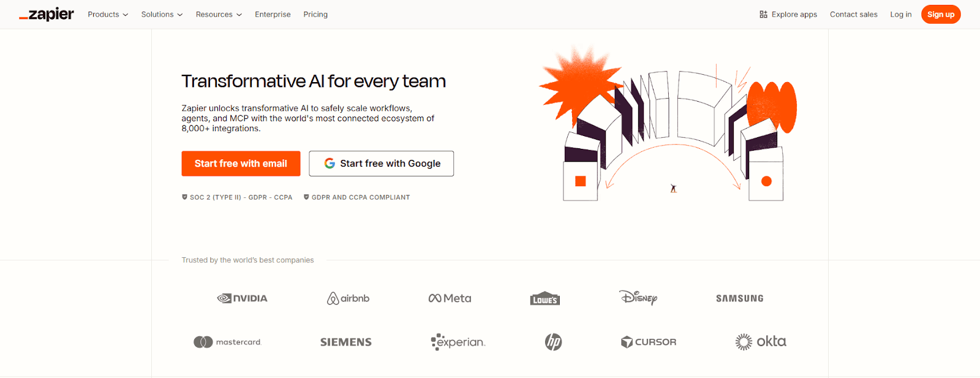Click Contact sales
Viewport: 980px width, 378px height.
coord(853,14)
